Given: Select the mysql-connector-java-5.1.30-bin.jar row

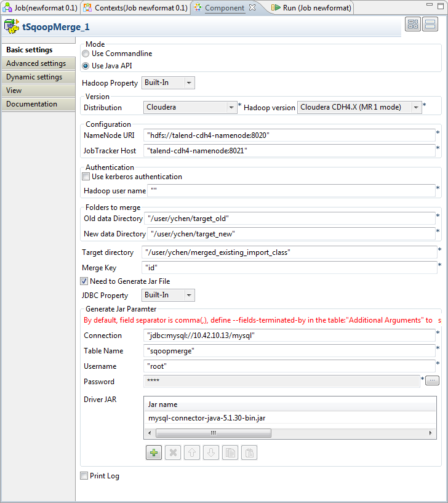Looking at the screenshot, I should pos(290,418).
